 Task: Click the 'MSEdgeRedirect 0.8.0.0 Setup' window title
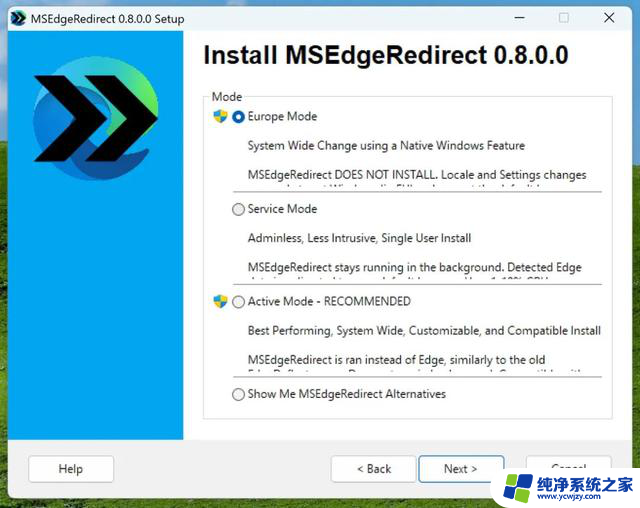[107, 19]
